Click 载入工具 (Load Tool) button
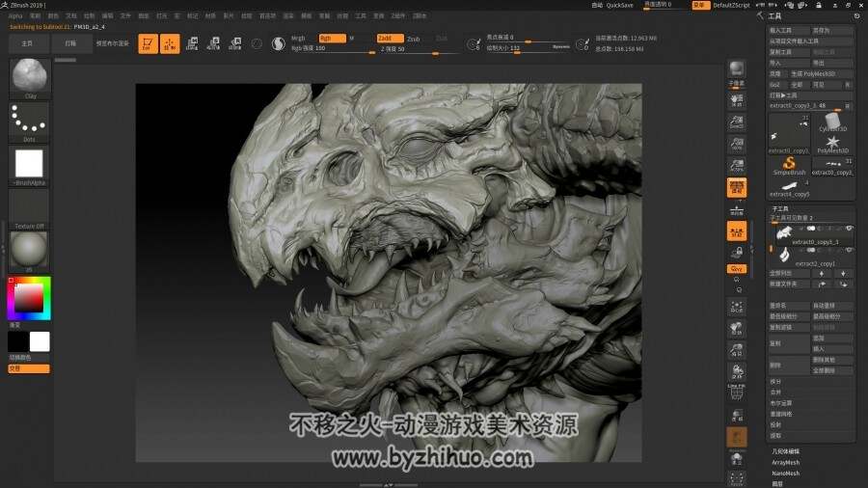The height and width of the screenshot is (488, 868). pyautogui.click(x=788, y=31)
